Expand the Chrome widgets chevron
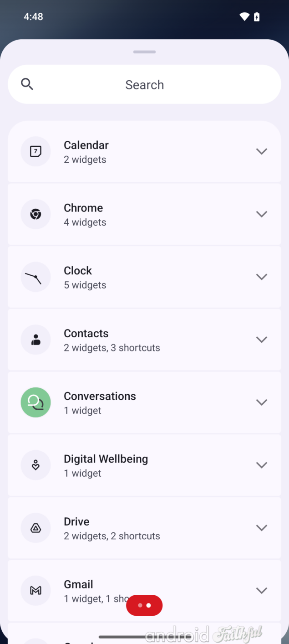The image size is (289, 644). (x=261, y=214)
